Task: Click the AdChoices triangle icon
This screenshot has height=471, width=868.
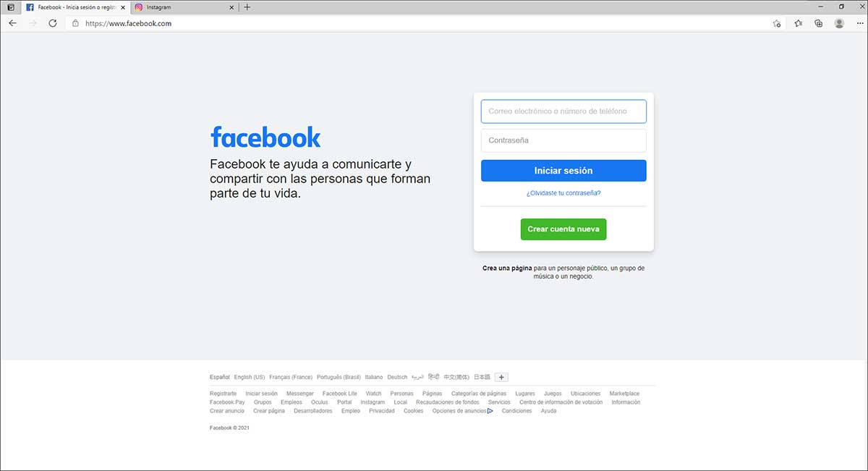Action: click(x=490, y=411)
